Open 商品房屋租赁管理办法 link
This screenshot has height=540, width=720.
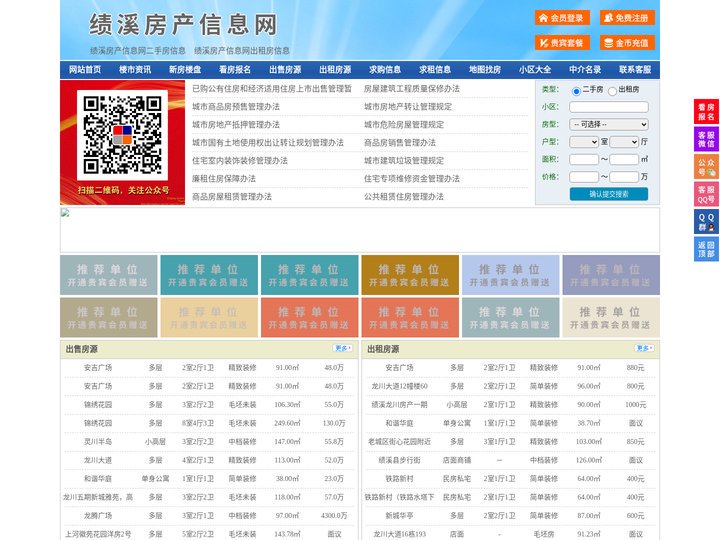coord(232,197)
